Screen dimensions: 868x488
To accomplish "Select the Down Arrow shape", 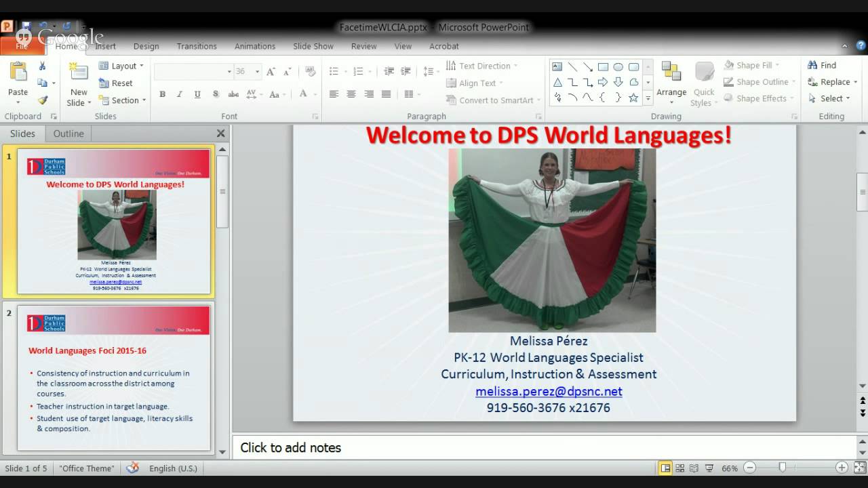I will [x=618, y=82].
